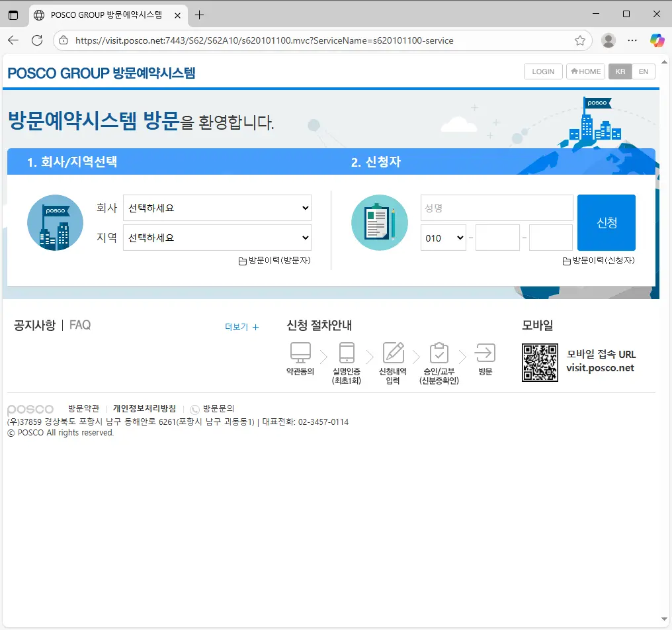Open the tab actions menu icon
Image resolution: width=672 pixels, height=630 pixels.
click(13, 15)
